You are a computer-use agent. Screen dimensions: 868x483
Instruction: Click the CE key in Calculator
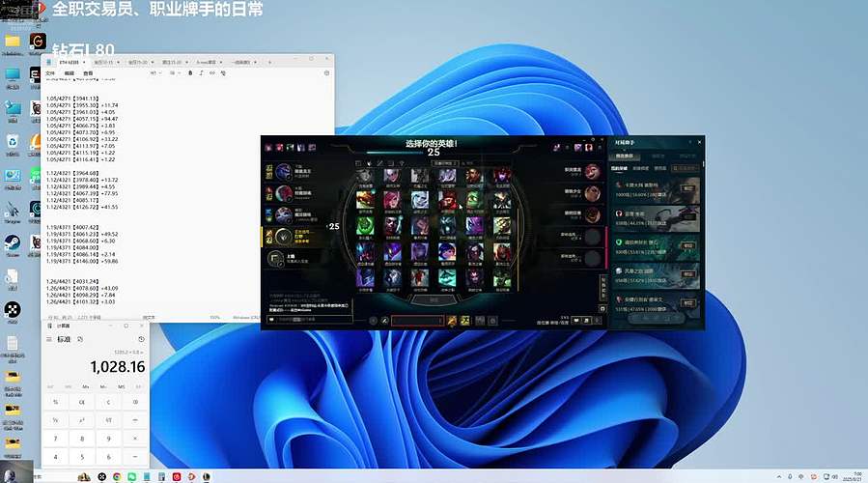[x=82, y=402]
